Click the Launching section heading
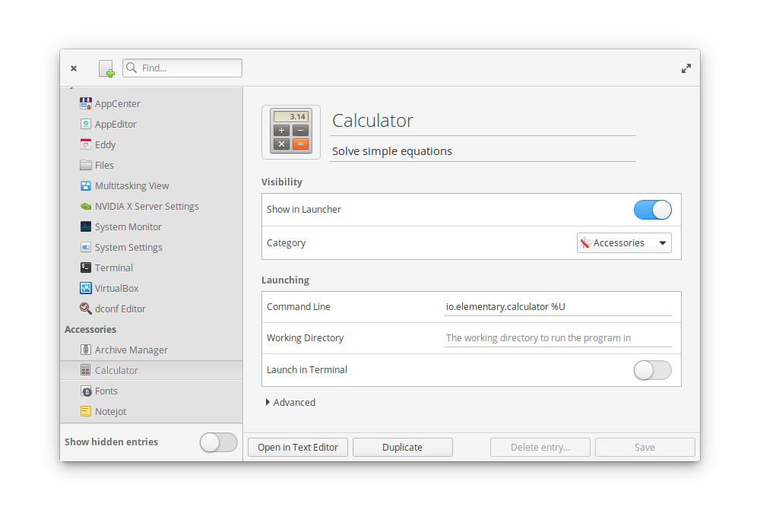This screenshot has width=760, height=532. pyautogui.click(x=286, y=280)
